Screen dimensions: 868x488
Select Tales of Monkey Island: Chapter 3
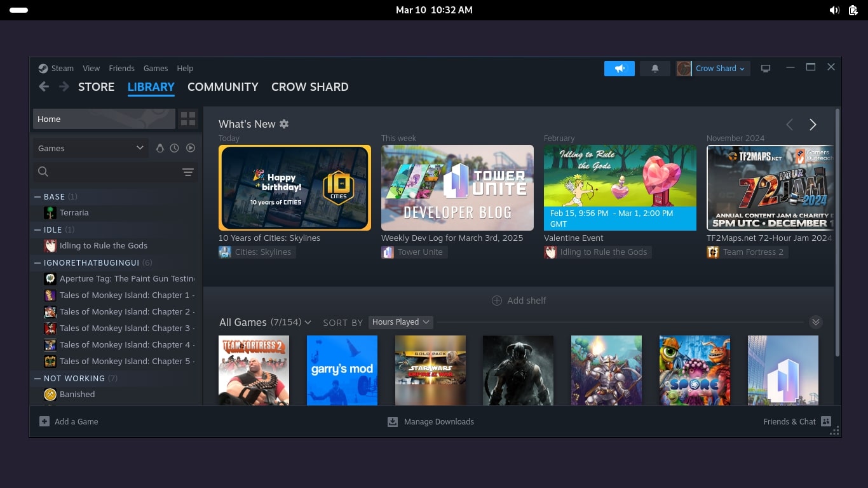click(120, 329)
